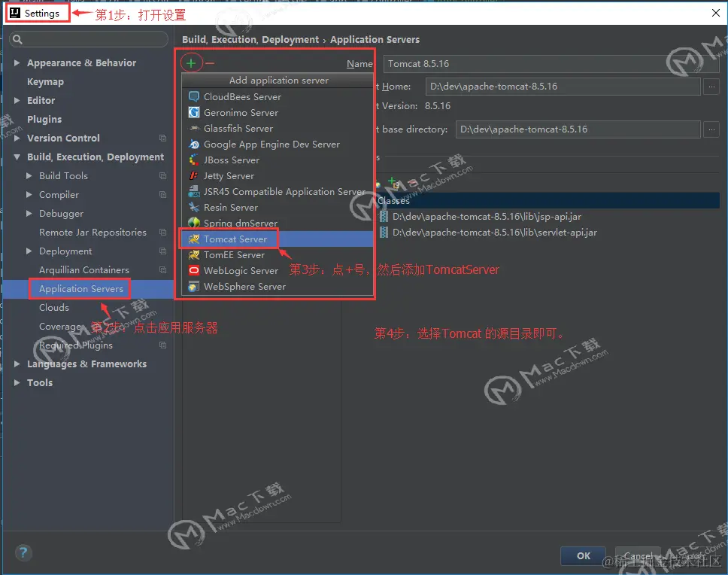Choose WebSphere Server menu entry

[278, 286]
